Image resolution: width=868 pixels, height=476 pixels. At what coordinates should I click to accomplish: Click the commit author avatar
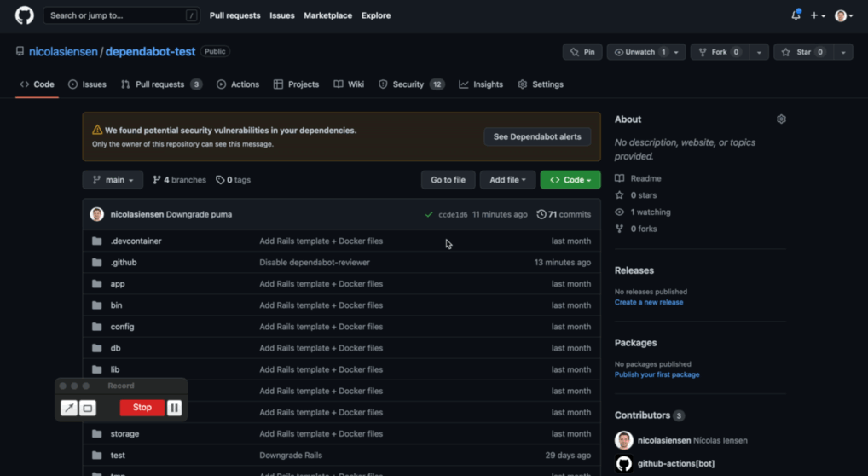click(x=97, y=214)
